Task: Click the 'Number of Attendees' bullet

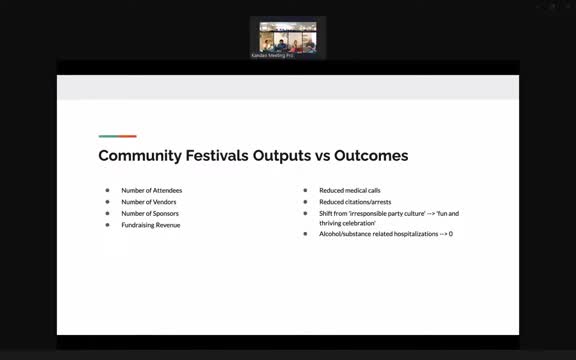Action: click(x=152, y=190)
